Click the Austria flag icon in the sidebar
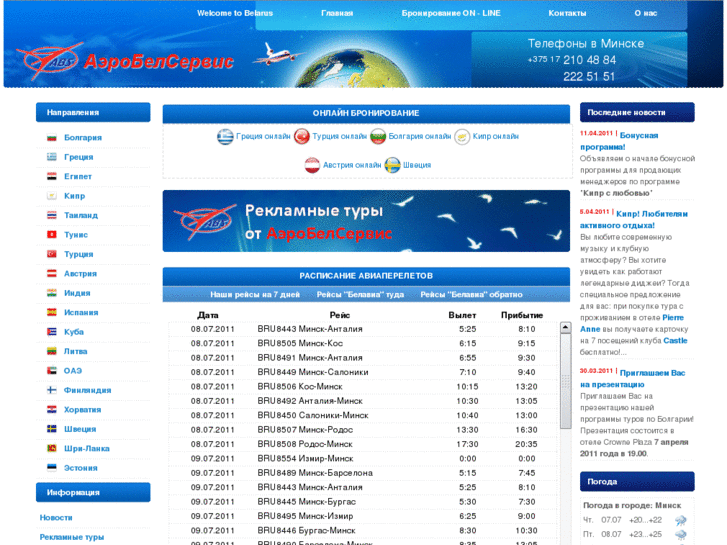Viewport: 727px width, 545px height. (x=51, y=274)
